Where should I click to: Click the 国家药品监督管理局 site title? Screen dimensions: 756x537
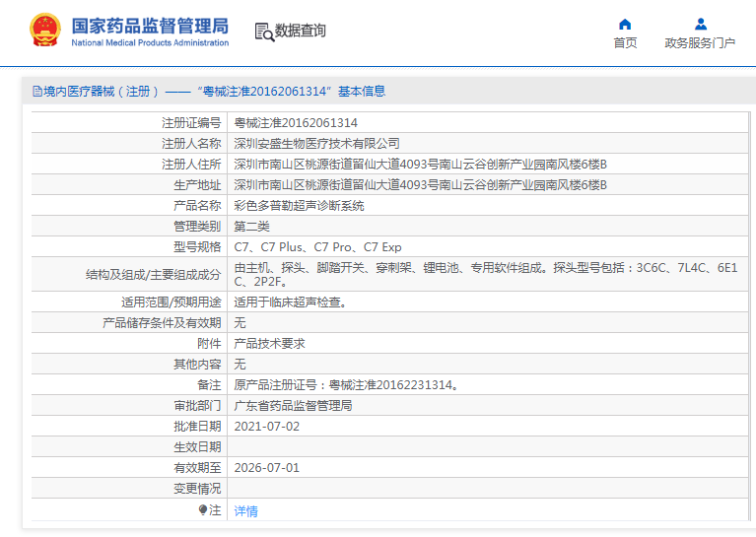[x=150, y=25]
